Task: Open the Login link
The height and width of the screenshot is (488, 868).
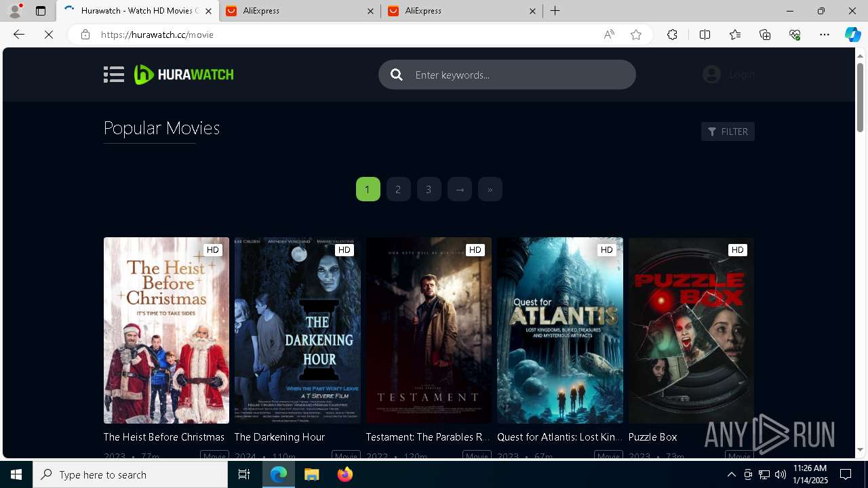Action: pos(742,75)
